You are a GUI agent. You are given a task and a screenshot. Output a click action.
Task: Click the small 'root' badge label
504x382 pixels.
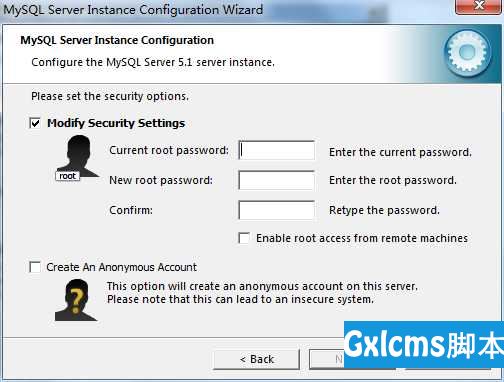(x=68, y=176)
